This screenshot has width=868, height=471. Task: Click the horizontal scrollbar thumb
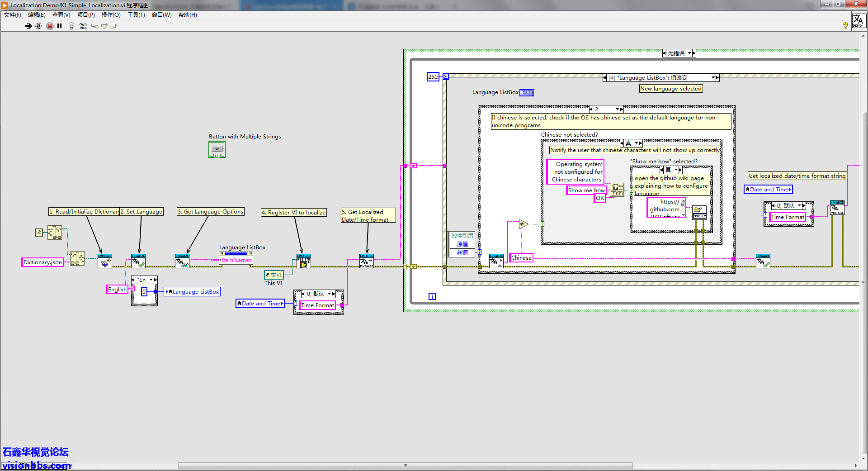(x=405, y=466)
